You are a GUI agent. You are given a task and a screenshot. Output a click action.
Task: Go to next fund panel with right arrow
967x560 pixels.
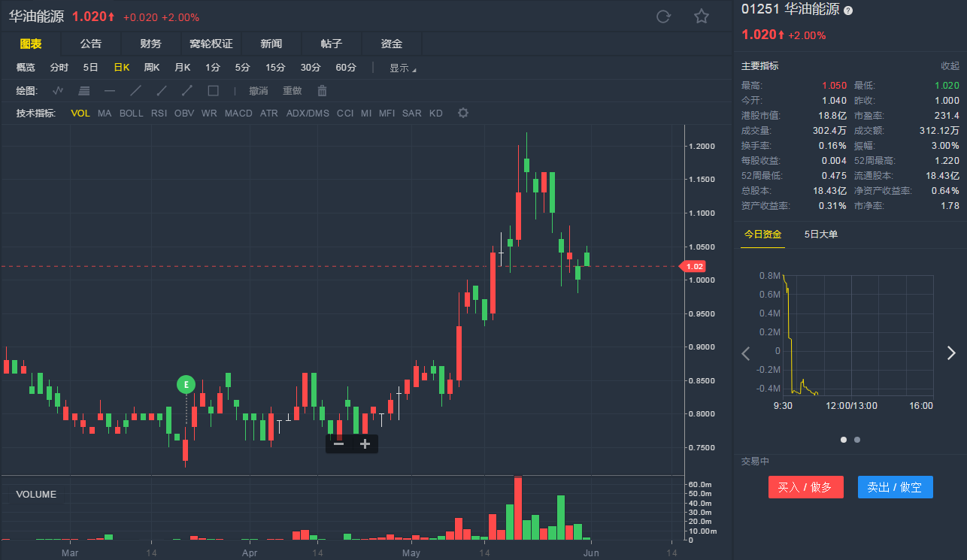click(x=950, y=353)
